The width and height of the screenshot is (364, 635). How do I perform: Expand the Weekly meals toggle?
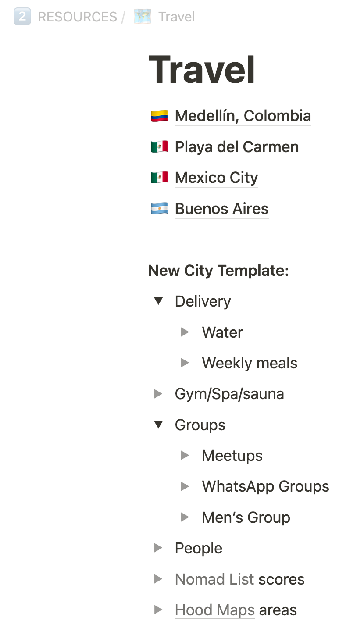click(x=185, y=363)
